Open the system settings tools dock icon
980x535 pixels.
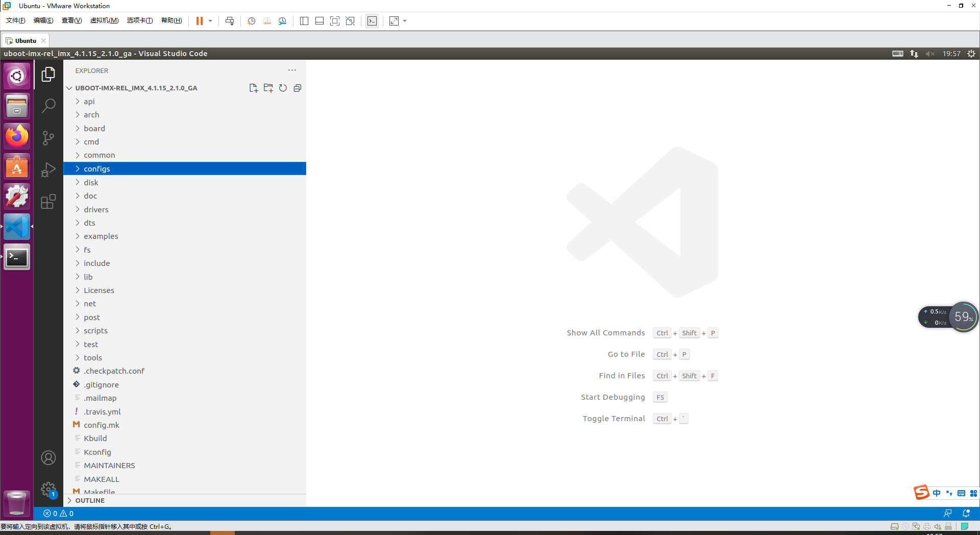[17, 197]
